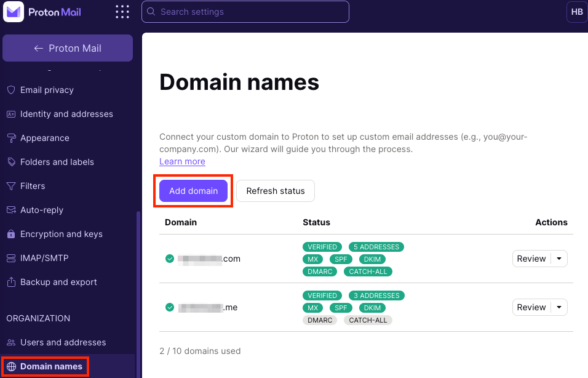Viewport: 588px width, 378px height.
Task: Click the Proton Mail logo icon
Action: coord(14,12)
